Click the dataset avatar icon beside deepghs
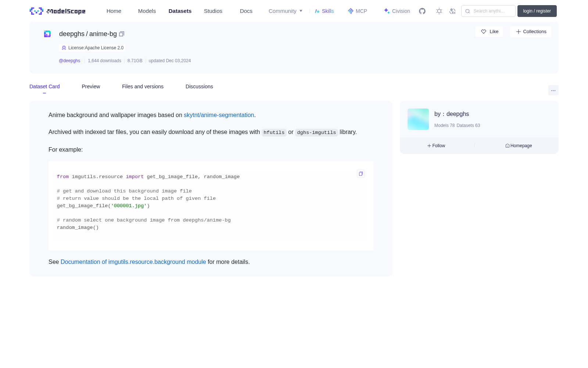Screen dimensions: 588x368 [x=47, y=34]
